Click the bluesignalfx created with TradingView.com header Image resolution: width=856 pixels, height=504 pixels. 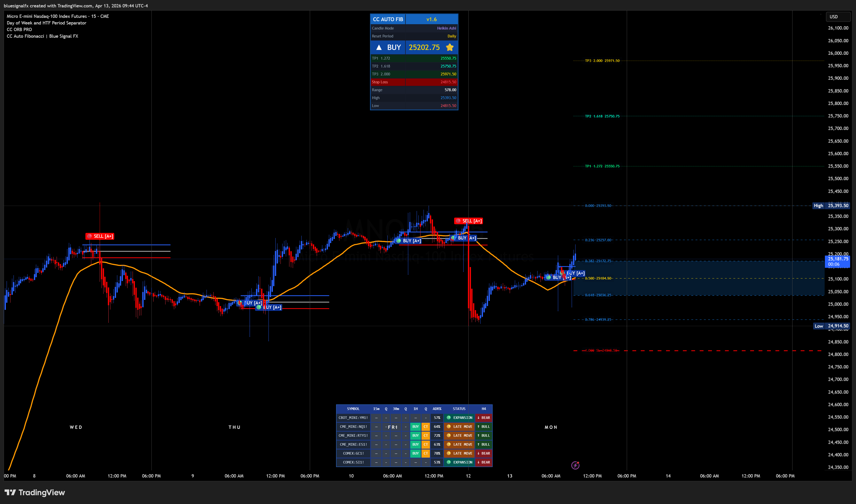pyautogui.click(x=76, y=6)
